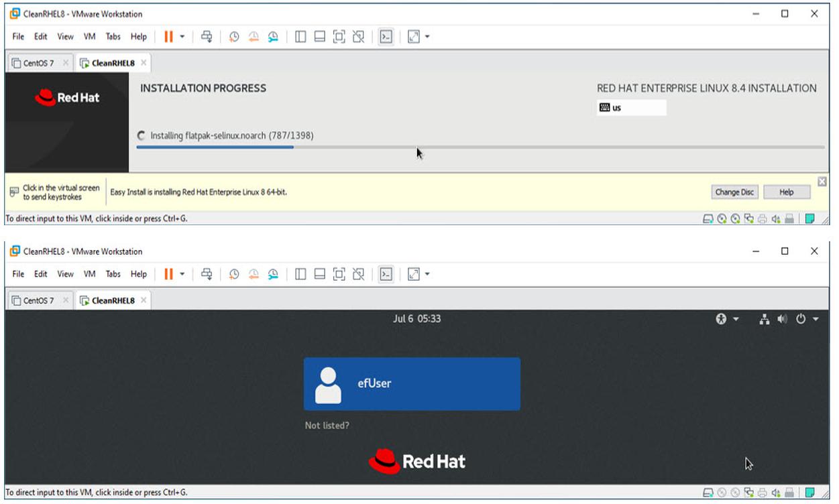Click the us keyboard layout indicator in the installer
Image resolution: width=839 pixels, height=504 pixels.
(631, 108)
